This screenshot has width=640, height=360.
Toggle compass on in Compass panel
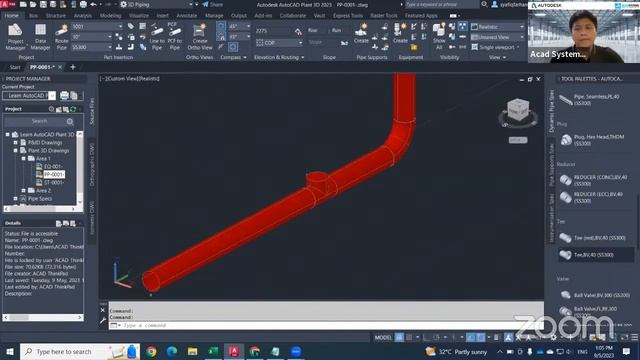point(221,27)
